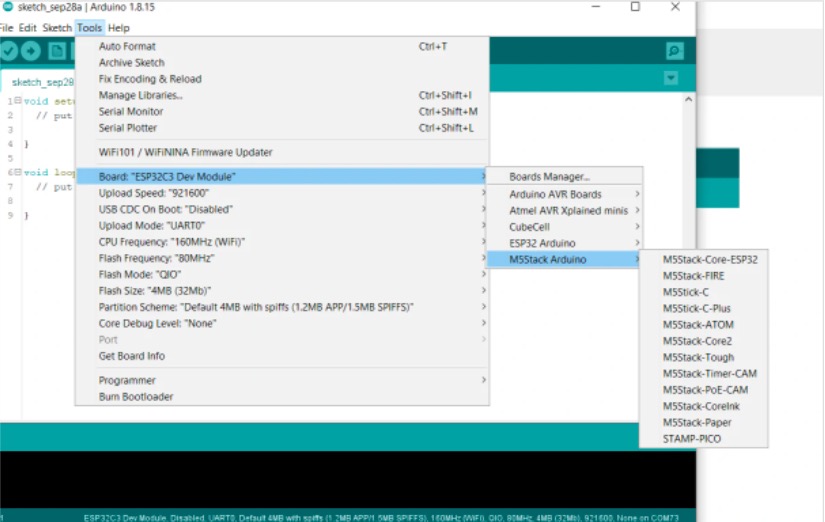Image resolution: width=825 pixels, height=522 pixels.
Task: Expand Upload Mode UART0 submenu
Action: point(283,226)
